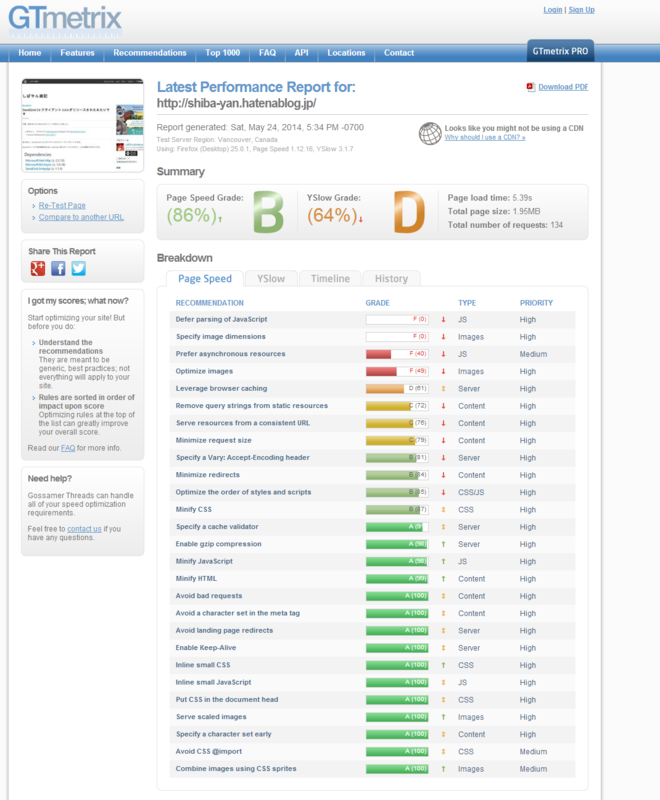Open the Locations navigation item

click(346, 53)
